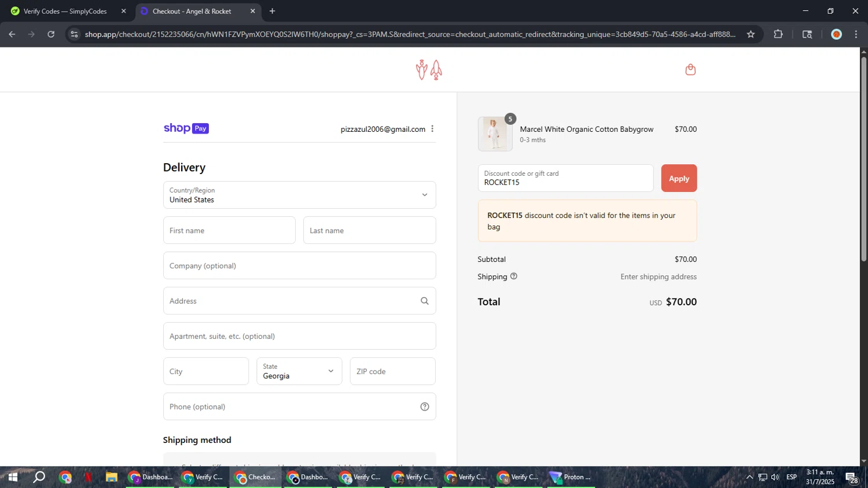Click the ZIP code field
868x488 pixels.
pyautogui.click(x=392, y=371)
